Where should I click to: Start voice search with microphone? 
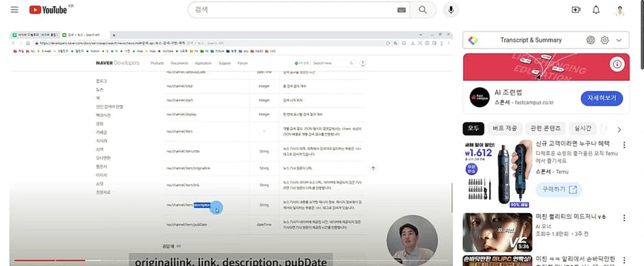tap(451, 10)
